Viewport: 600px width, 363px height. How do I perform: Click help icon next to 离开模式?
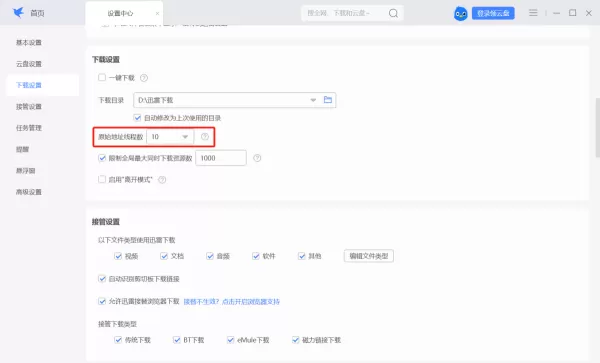tap(162, 180)
